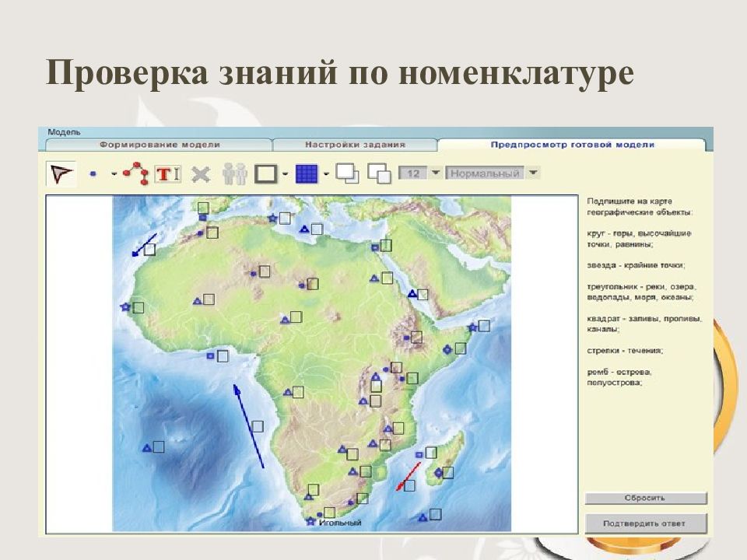Activate the text label tool
Screen dimensions: 747x560
(x=164, y=173)
